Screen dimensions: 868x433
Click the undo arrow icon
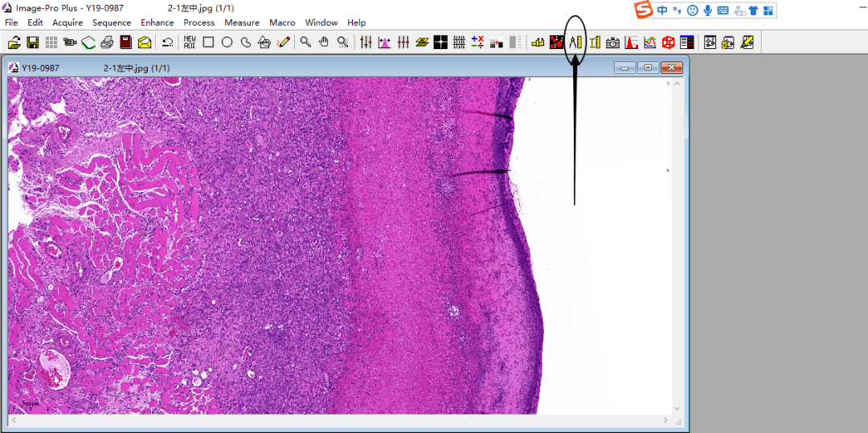click(167, 43)
